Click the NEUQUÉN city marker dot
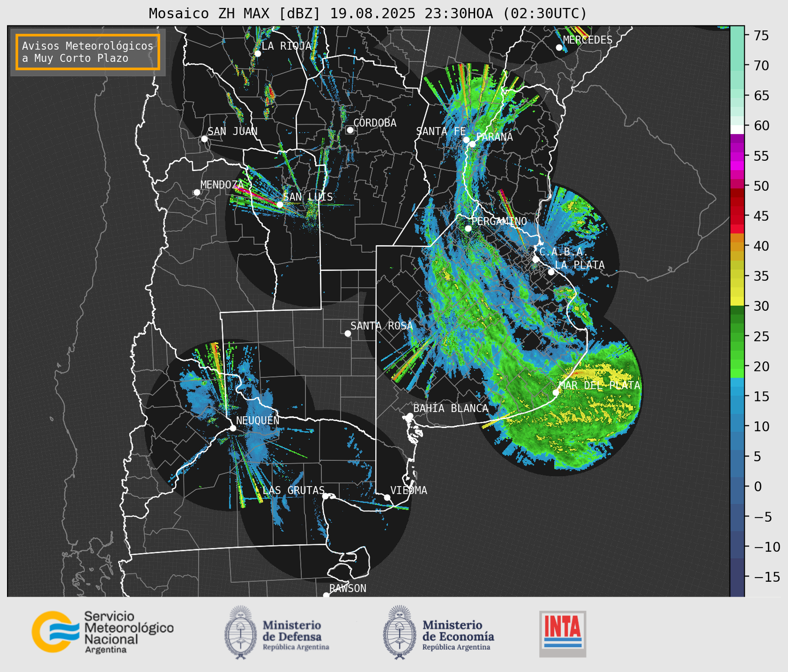 [x=233, y=428]
